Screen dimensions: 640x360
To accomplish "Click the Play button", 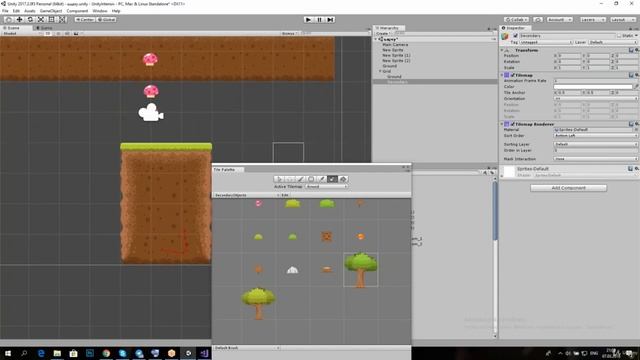I will (x=309, y=20).
